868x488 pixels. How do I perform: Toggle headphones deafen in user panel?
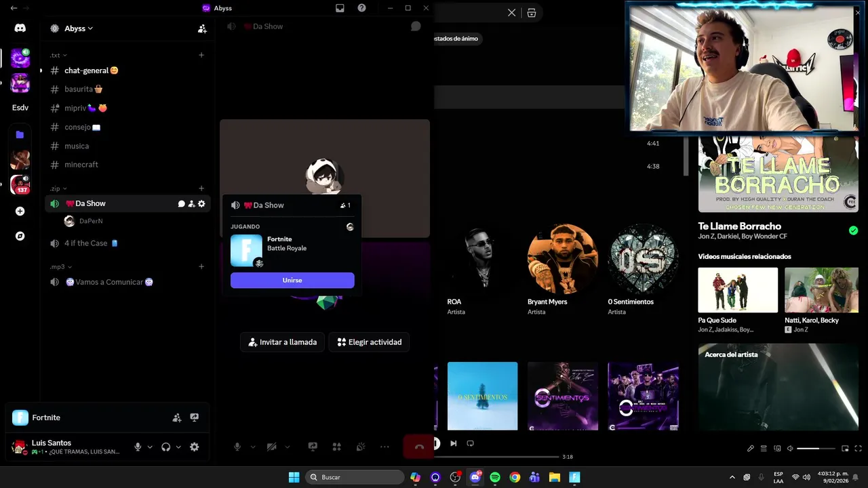pos(165,447)
